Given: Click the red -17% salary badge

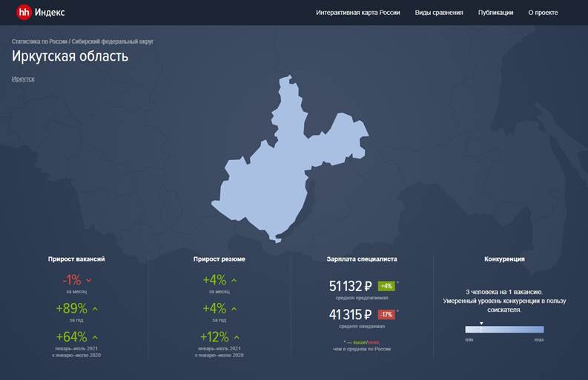Looking at the screenshot, I should 386,314.
